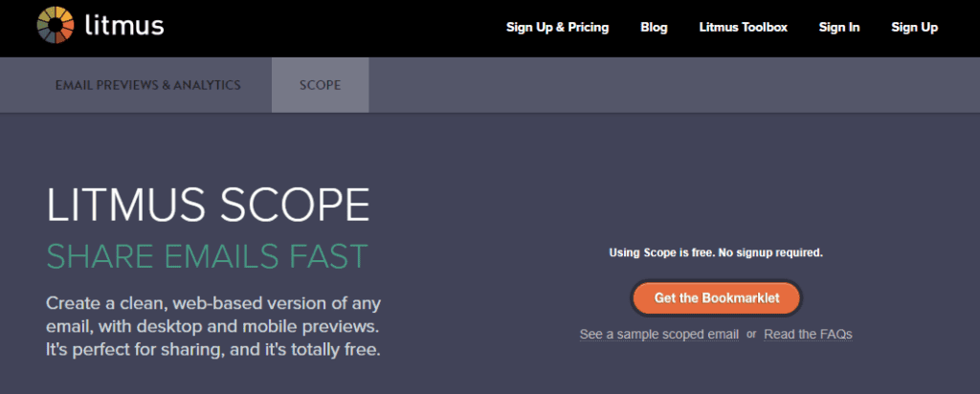Click the LITMUS SCOPE heading
Image resolution: width=980 pixels, height=394 pixels.
click(x=208, y=205)
